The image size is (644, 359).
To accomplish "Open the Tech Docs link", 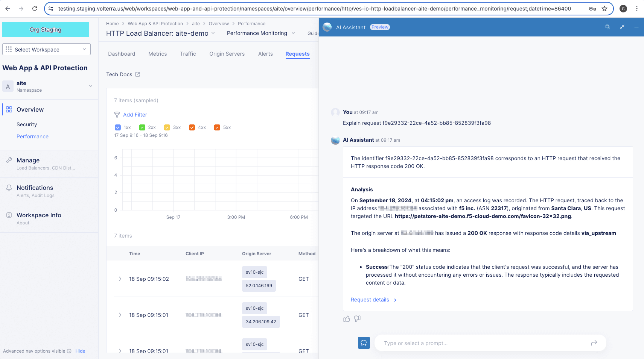I will click(x=119, y=74).
